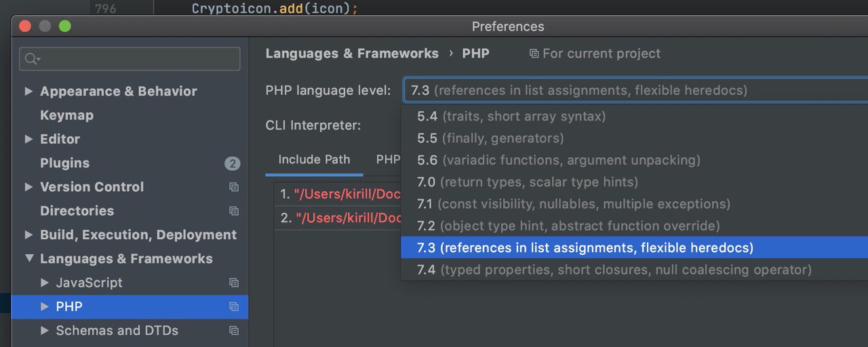868x347 pixels.
Task: Click the For current project copy icon
Action: (534, 54)
